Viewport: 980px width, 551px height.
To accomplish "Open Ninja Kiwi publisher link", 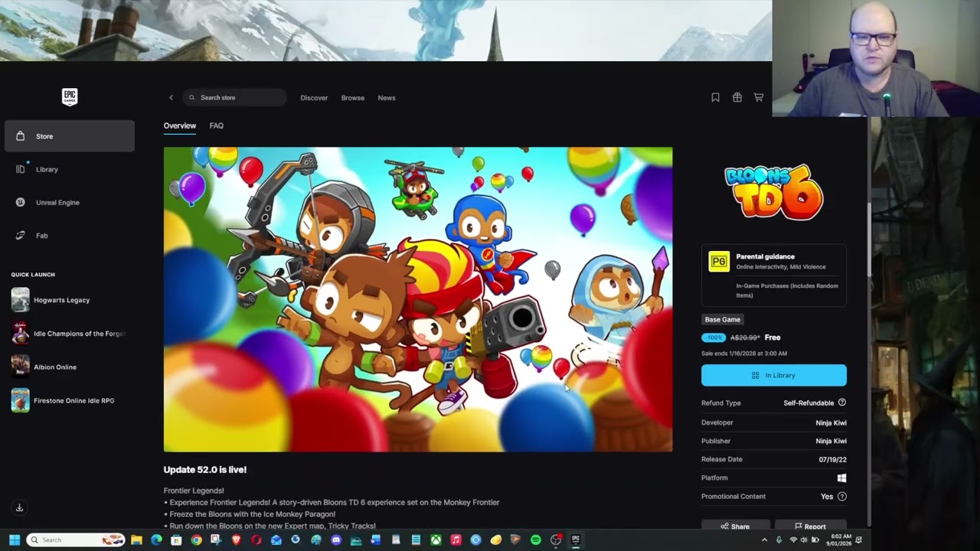I will pos(831,441).
